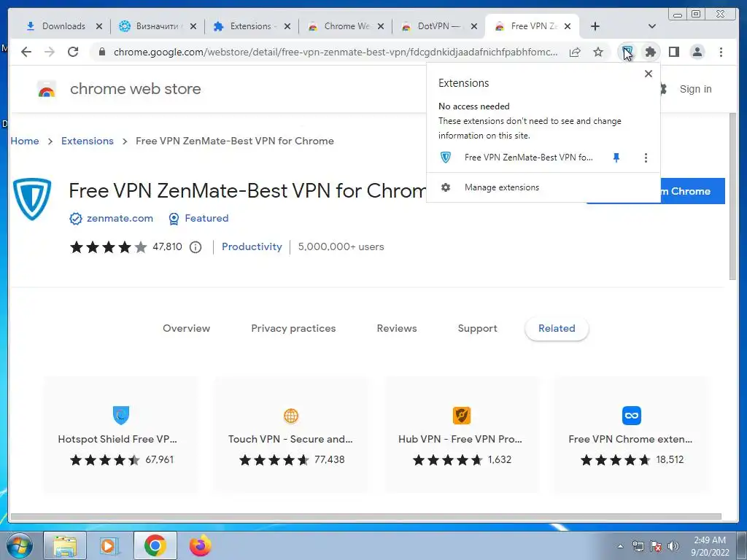The width and height of the screenshot is (747, 560).
Task: Close the Free VPN ZenMate tab
Action: pos(568,27)
